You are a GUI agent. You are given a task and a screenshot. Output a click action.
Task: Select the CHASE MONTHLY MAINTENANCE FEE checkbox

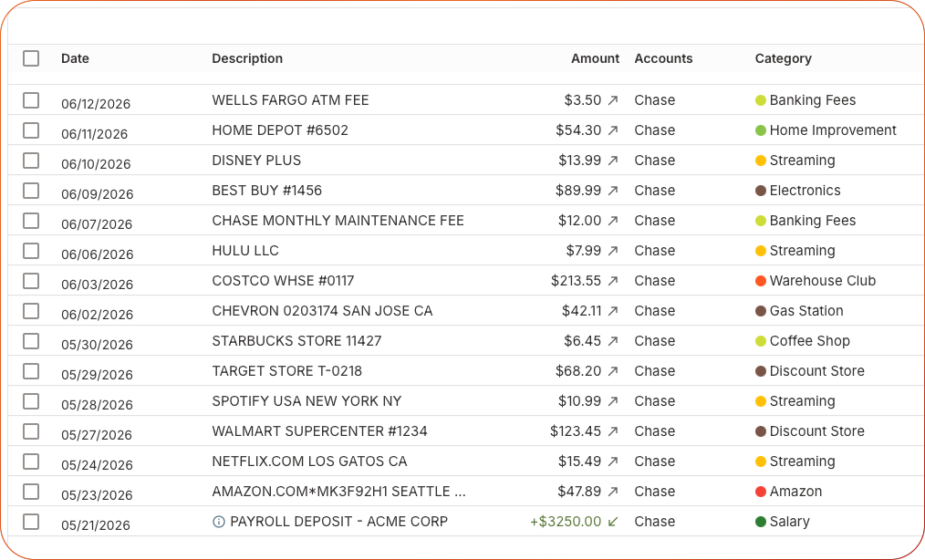(31, 221)
